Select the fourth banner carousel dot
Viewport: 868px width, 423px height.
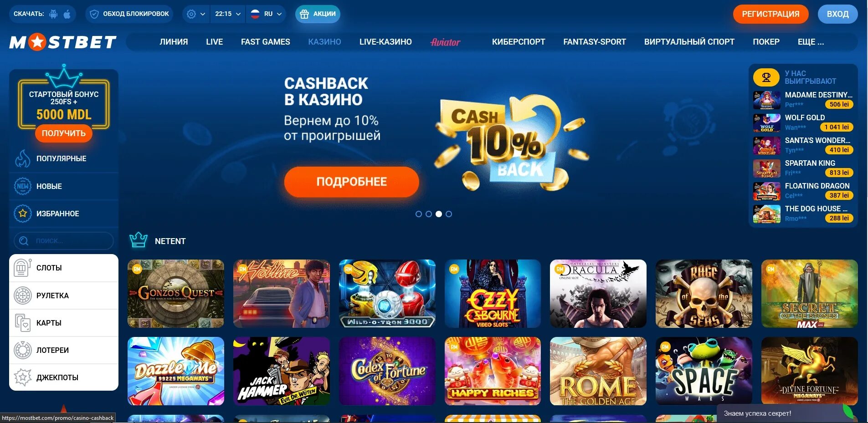(449, 214)
